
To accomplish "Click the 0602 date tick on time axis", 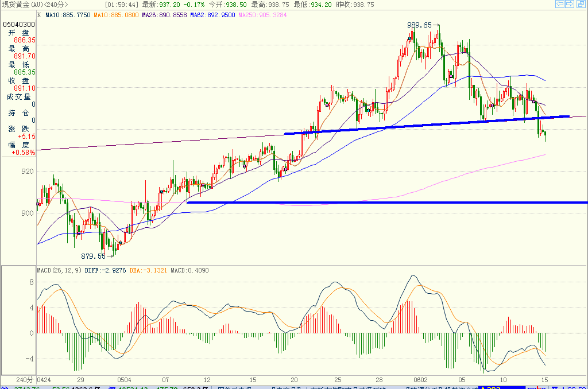I will pyautogui.click(x=420, y=380).
